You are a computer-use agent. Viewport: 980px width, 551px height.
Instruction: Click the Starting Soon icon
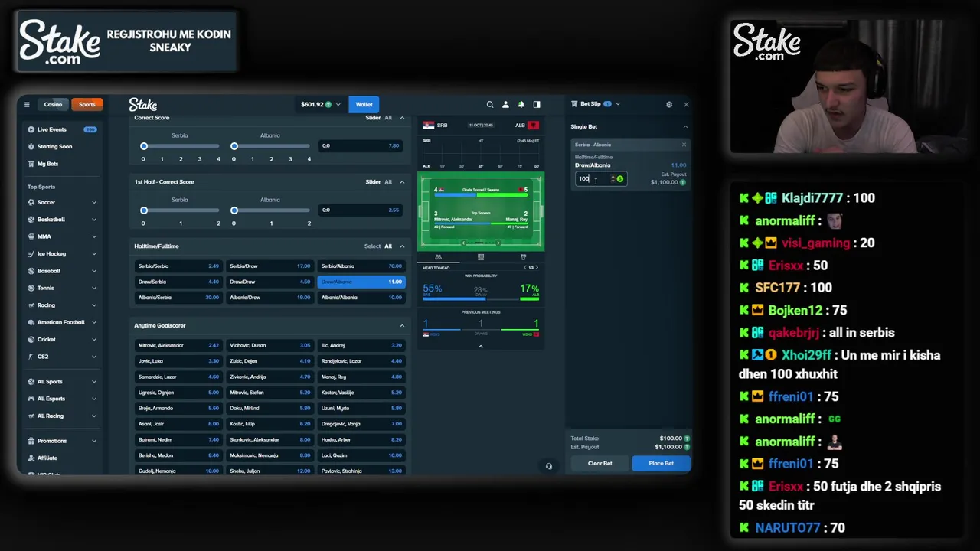[x=31, y=146]
